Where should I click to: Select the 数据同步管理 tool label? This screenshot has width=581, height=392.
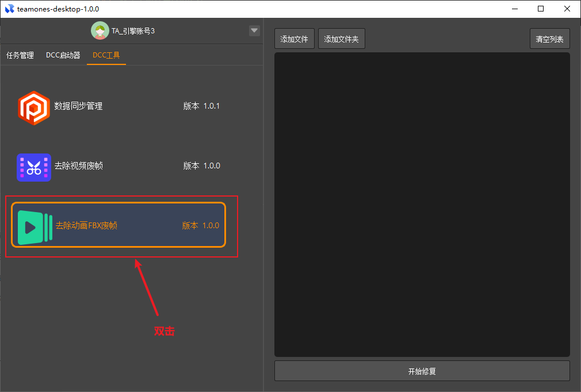(x=78, y=106)
